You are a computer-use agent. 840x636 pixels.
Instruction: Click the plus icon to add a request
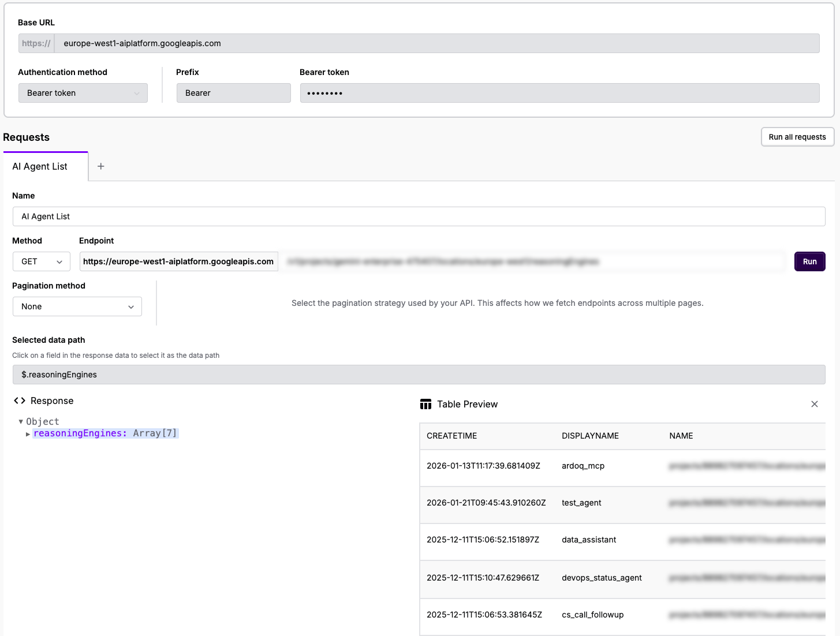point(100,166)
